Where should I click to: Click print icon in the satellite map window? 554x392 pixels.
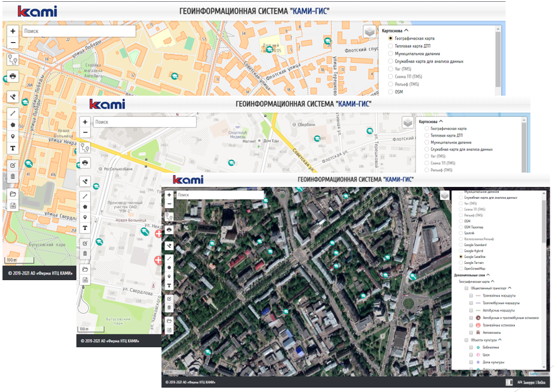(169, 230)
